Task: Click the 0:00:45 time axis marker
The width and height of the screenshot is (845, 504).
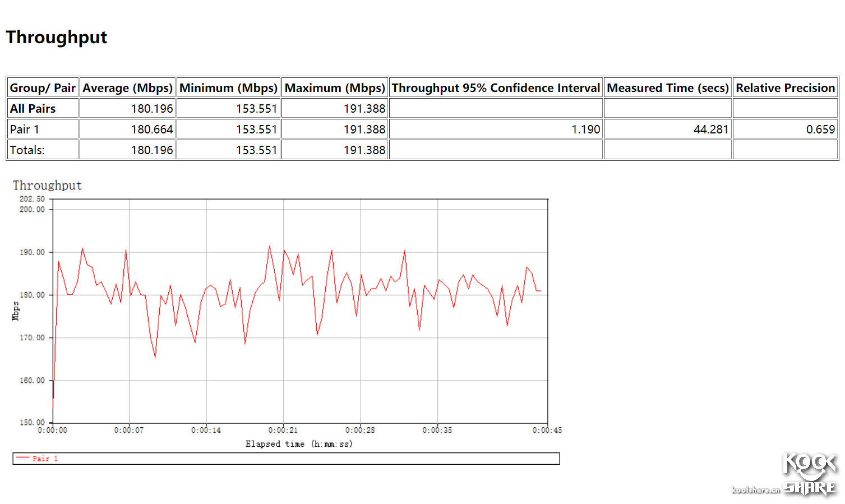Action: tap(547, 431)
